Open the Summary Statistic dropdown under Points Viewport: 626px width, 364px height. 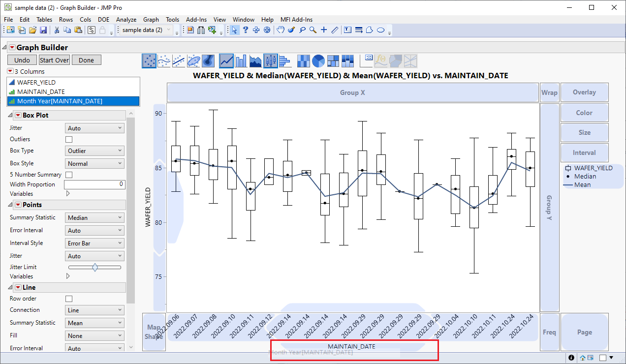coord(94,217)
